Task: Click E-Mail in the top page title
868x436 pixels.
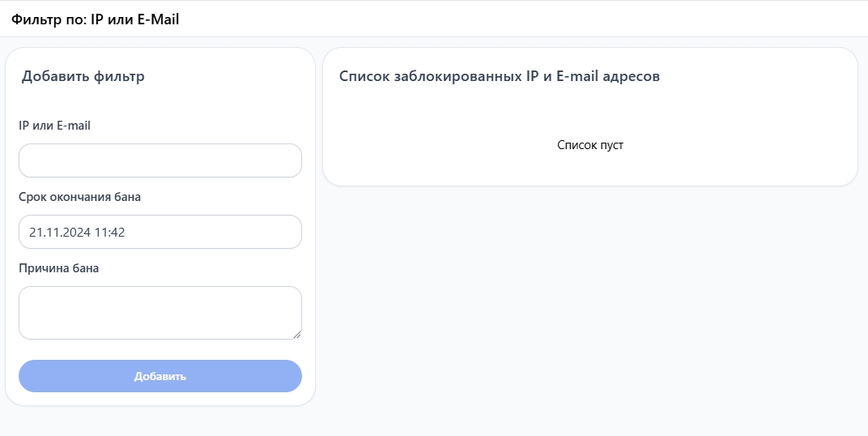Action: (156, 19)
